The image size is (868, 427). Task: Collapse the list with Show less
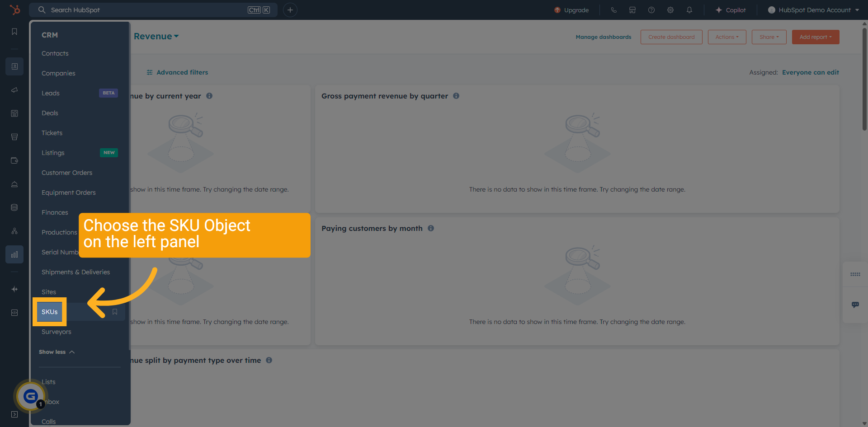point(57,352)
